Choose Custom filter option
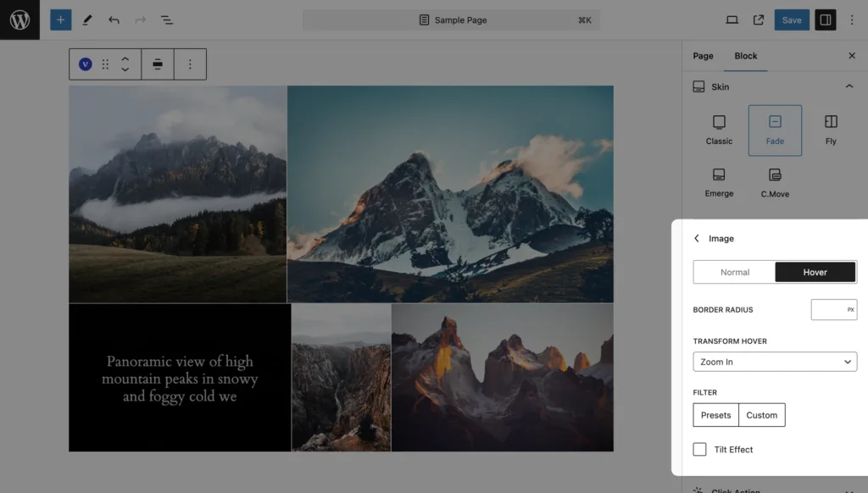Image resolution: width=868 pixels, height=493 pixels. click(762, 415)
